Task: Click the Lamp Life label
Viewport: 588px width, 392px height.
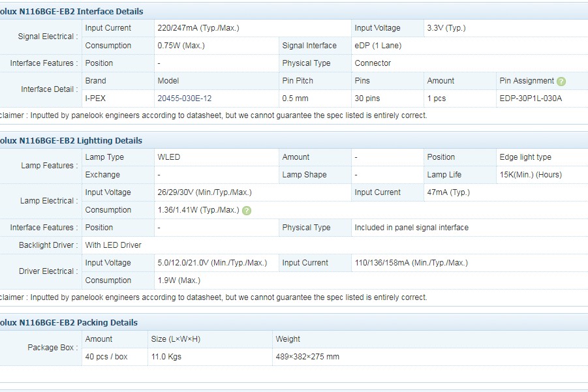Action: pyautogui.click(x=444, y=175)
